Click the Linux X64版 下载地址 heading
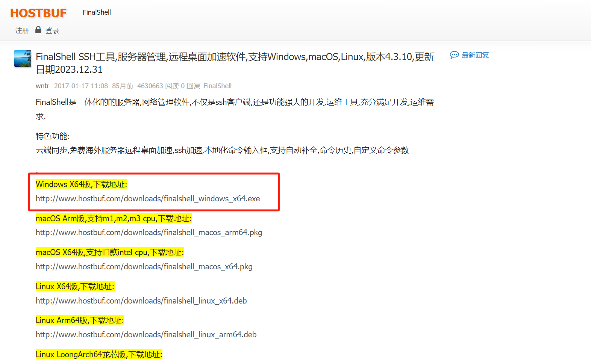The height and width of the screenshot is (364, 591). click(x=75, y=287)
